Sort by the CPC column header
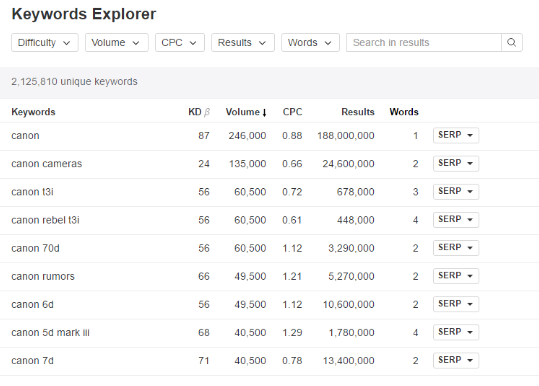This screenshot has height=386, width=539. 292,112
